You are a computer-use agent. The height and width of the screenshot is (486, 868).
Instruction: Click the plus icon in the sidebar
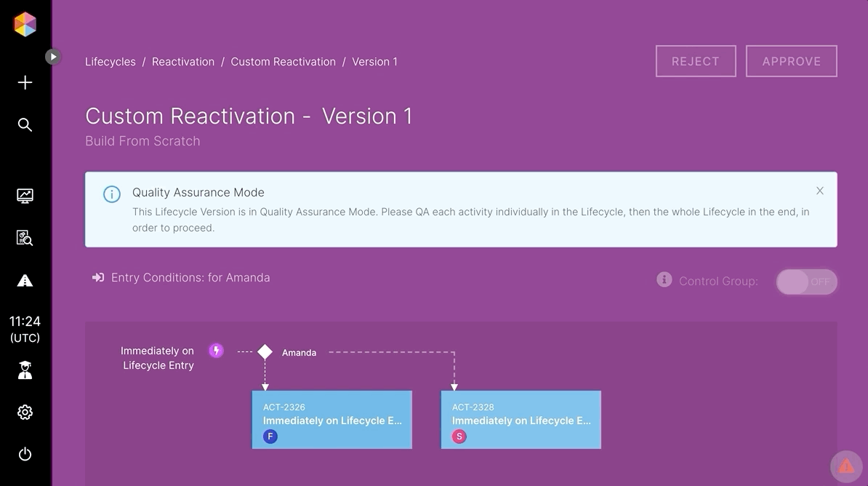tap(25, 82)
